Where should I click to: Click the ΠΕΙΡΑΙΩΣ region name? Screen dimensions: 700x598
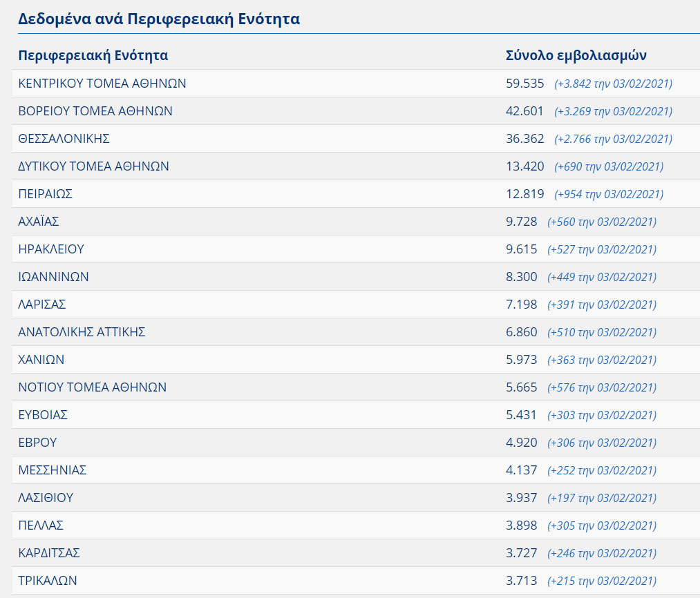46,194
